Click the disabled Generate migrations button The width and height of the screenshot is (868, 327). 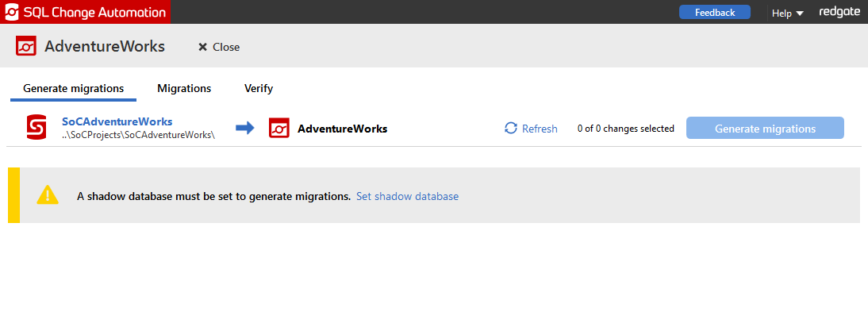point(765,129)
